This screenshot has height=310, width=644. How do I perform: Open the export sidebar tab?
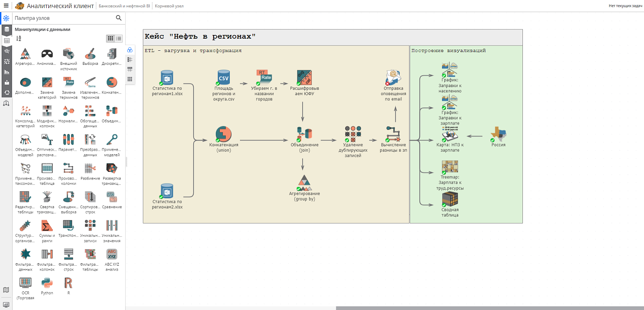point(6,82)
